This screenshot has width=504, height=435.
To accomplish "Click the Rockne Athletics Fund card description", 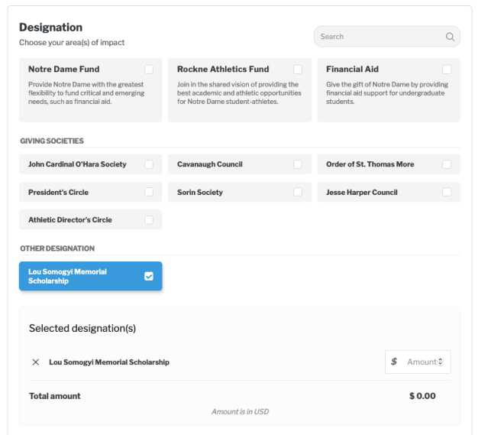I will tap(239, 93).
